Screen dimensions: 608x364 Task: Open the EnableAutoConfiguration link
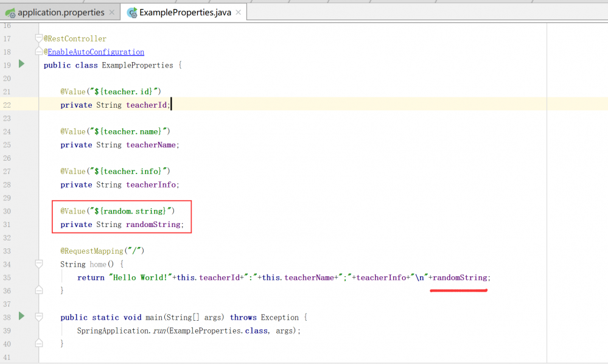pos(96,52)
